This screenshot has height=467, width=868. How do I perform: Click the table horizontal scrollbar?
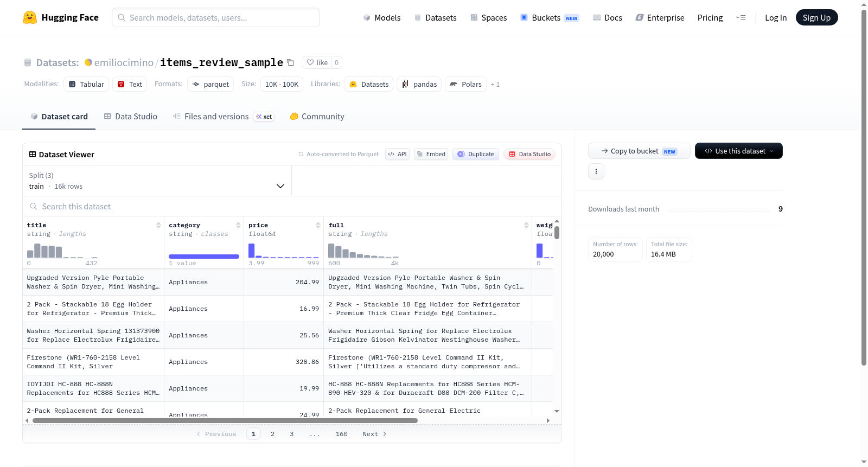(225, 420)
